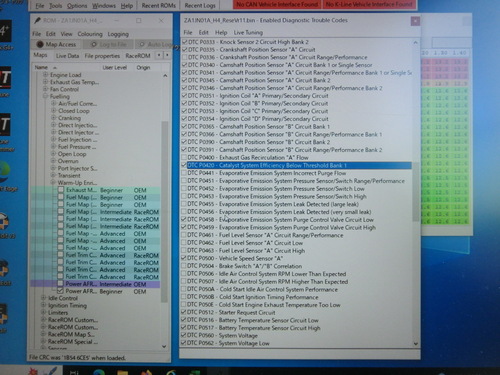The height and width of the screenshot is (375, 500).
Task: Click the Map Access toolbar button
Action: click(57, 44)
